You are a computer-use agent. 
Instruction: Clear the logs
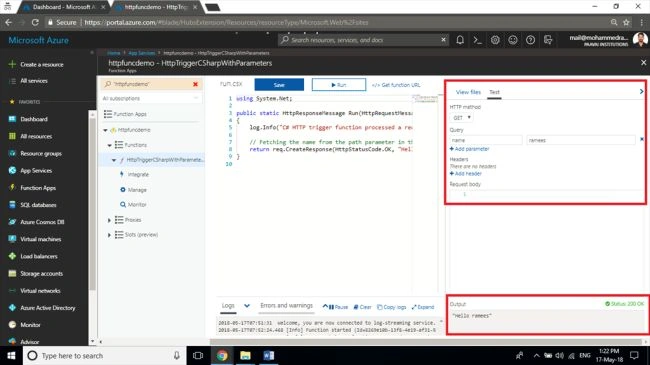click(362, 307)
